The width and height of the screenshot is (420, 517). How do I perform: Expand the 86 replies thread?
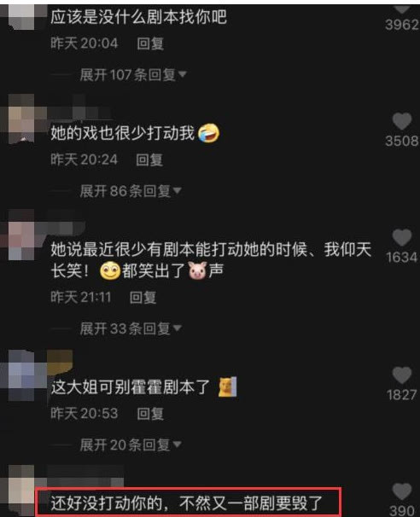point(131,191)
